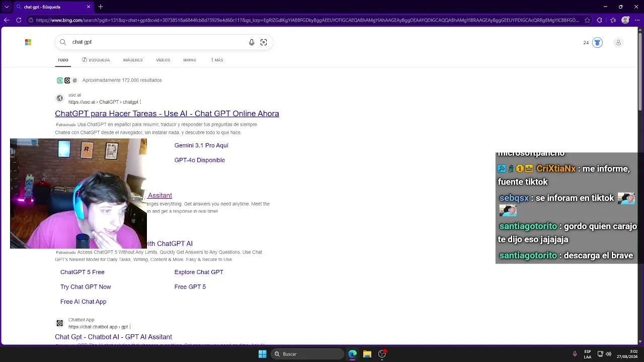
Task: Close the 'chat gpt - Búsqueda' tab
Action: pyautogui.click(x=89, y=7)
